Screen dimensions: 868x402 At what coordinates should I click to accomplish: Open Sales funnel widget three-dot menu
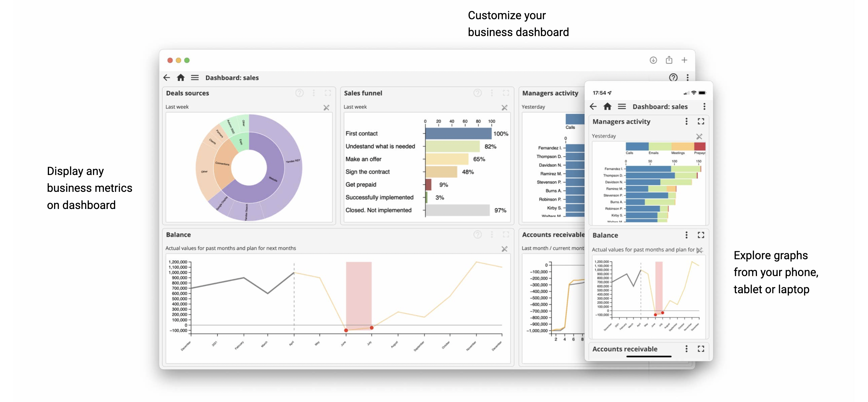[492, 93]
